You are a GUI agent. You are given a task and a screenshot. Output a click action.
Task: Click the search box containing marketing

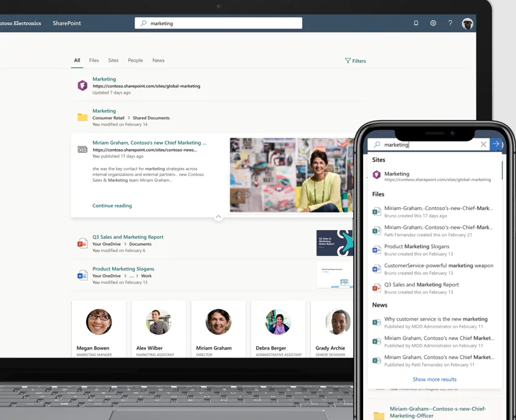[217, 23]
